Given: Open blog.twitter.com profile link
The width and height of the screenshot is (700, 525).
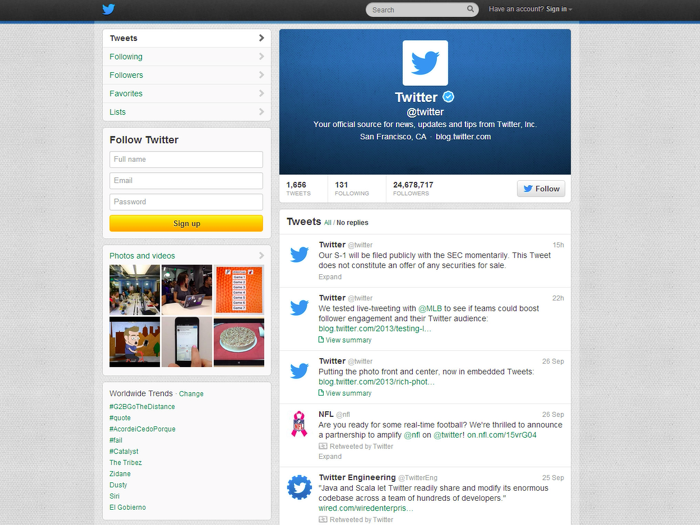Looking at the screenshot, I should tap(463, 137).
